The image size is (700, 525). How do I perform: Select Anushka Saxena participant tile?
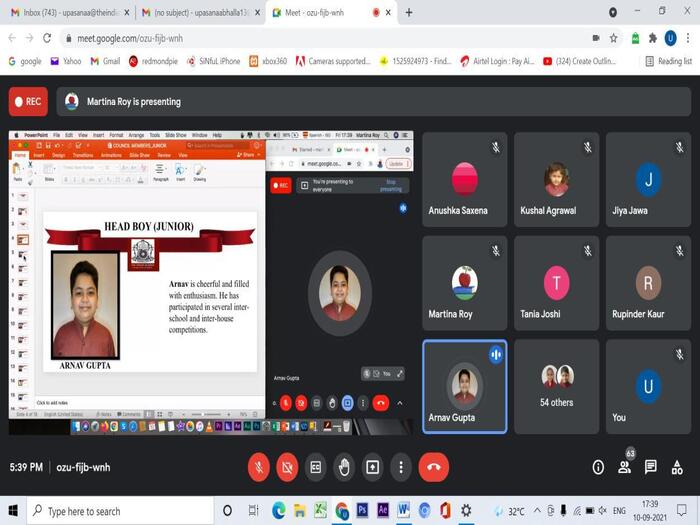point(465,179)
